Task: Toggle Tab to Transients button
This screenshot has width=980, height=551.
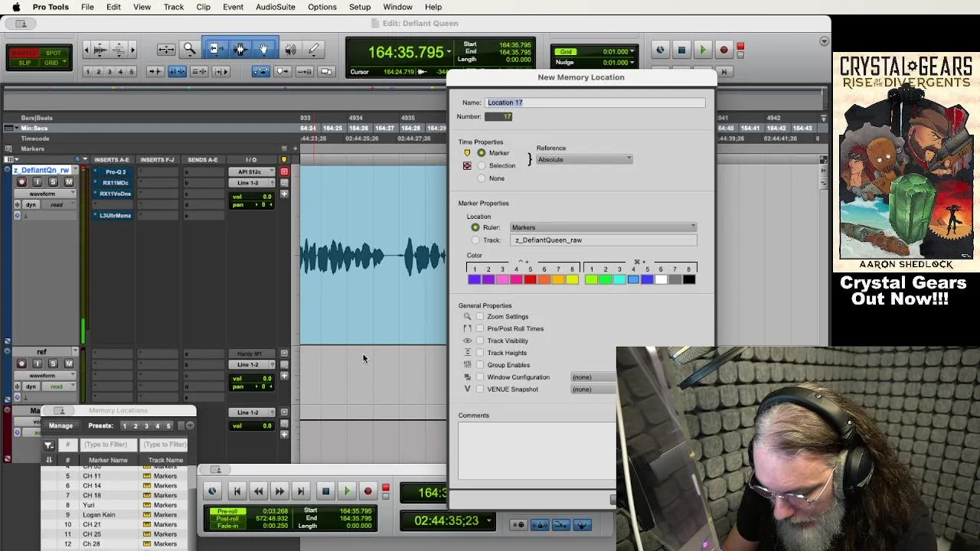Action: tap(154, 71)
